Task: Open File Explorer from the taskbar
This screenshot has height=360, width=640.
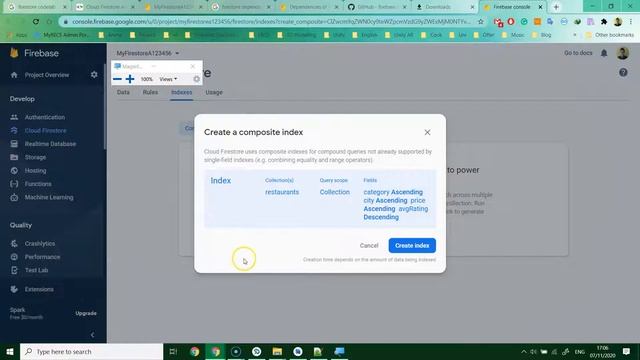Action: [277, 351]
